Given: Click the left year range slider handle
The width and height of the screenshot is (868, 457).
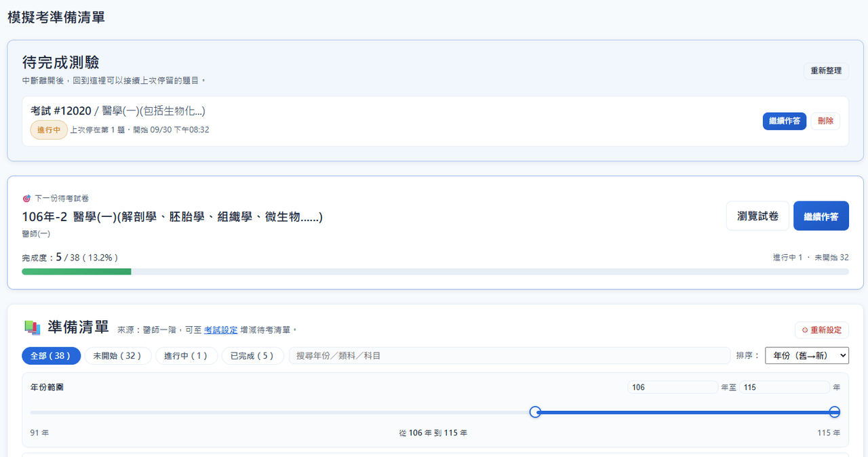Looking at the screenshot, I should click(535, 412).
